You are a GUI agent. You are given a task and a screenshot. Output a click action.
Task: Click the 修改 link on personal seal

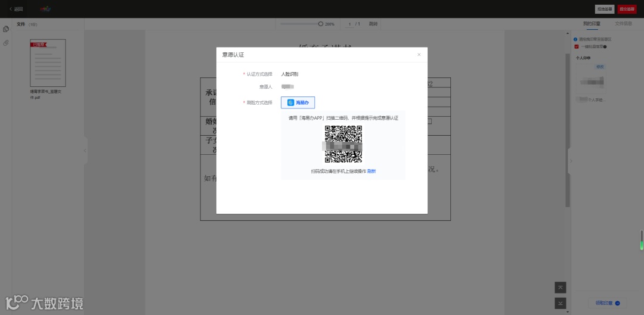600,67
